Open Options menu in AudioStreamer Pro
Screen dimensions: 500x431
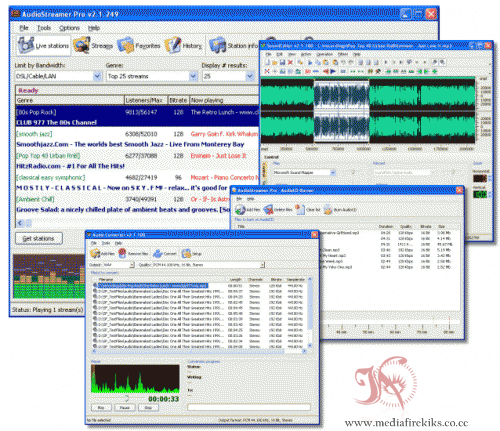[69, 28]
